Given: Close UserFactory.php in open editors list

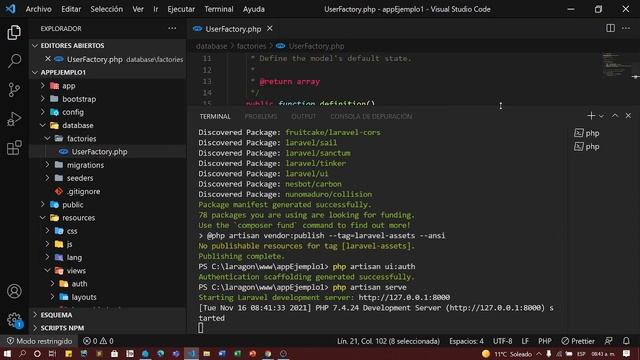Looking at the screenshot, I should (x=48, y=59).
